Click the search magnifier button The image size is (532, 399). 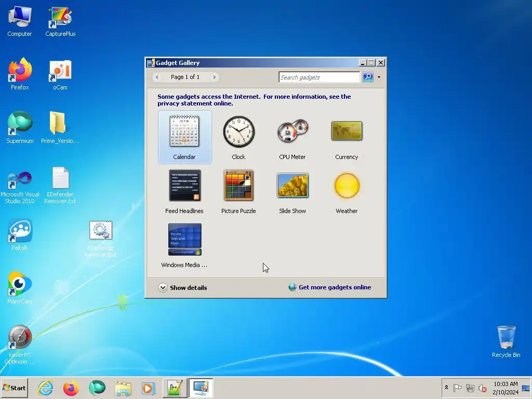click(x=368, y=77)
